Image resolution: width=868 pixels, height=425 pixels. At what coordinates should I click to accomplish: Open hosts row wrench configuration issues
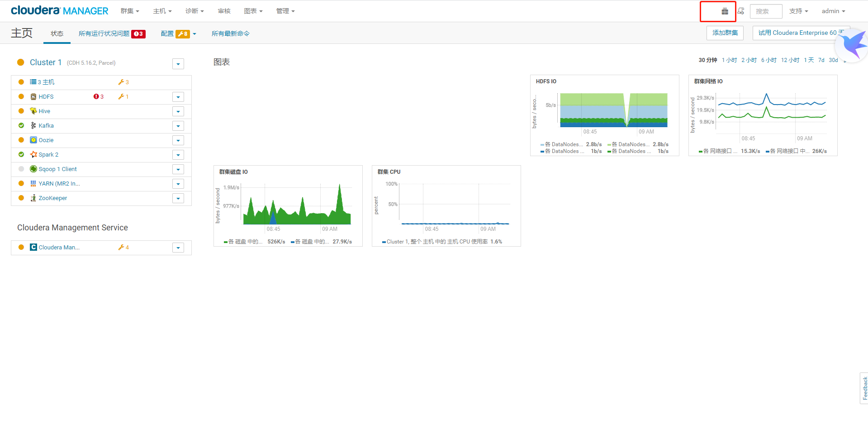123,82
